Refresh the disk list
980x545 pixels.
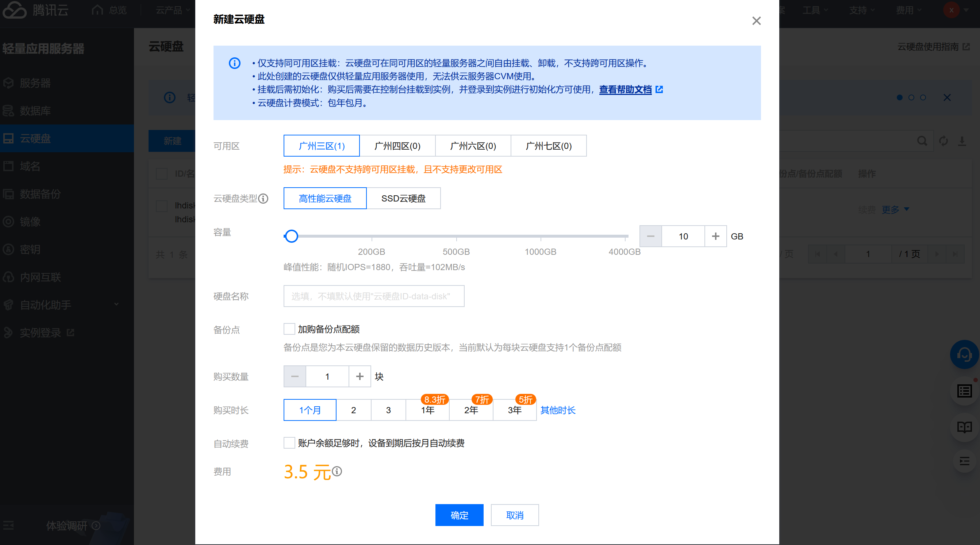[x=944, y=141]
